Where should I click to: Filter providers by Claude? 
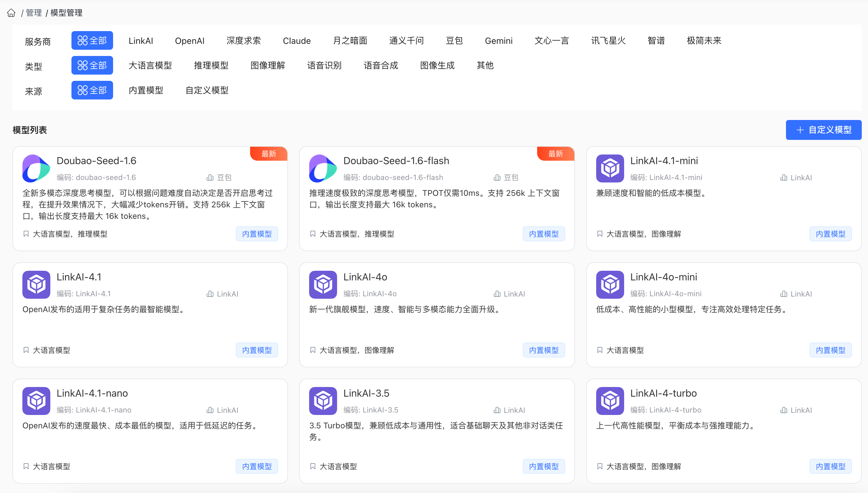[297, 41]
